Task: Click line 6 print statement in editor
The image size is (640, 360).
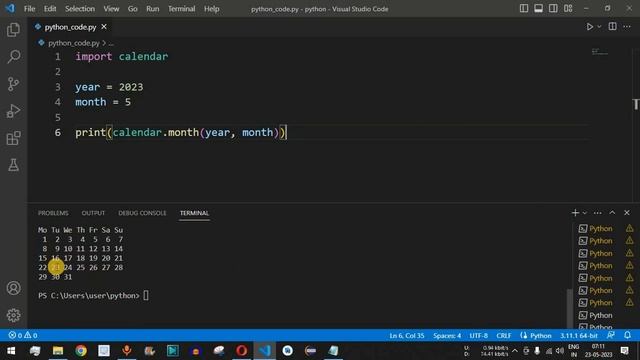Action: 181,133
